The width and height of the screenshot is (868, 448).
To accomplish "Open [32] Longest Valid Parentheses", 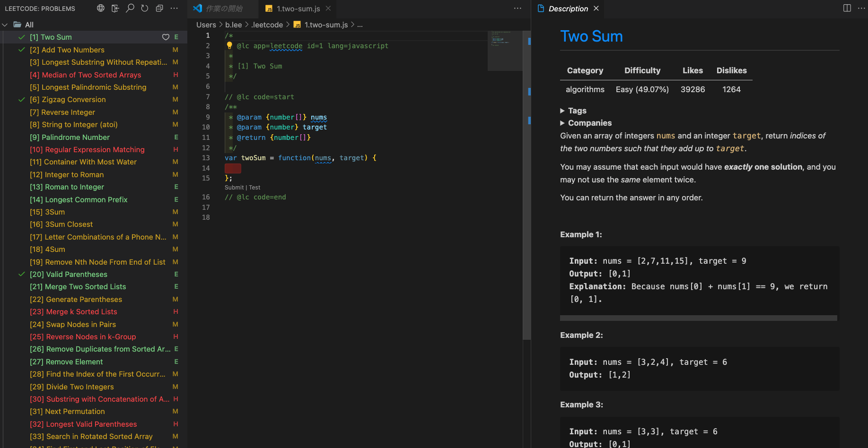I will coord(95,424).
